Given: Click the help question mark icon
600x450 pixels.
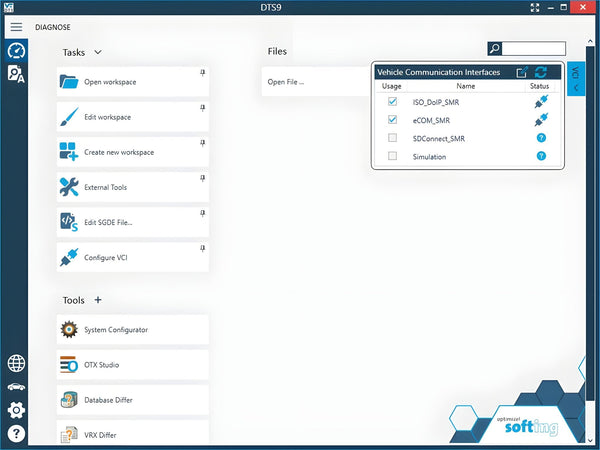Looking at the screenshot, I should coord(16,433).
